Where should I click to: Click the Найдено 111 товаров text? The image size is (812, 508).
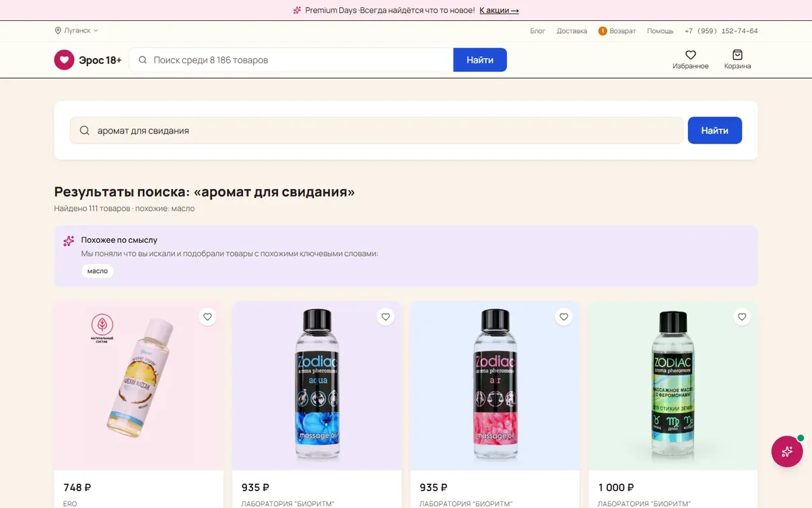[x=92, y=208]
